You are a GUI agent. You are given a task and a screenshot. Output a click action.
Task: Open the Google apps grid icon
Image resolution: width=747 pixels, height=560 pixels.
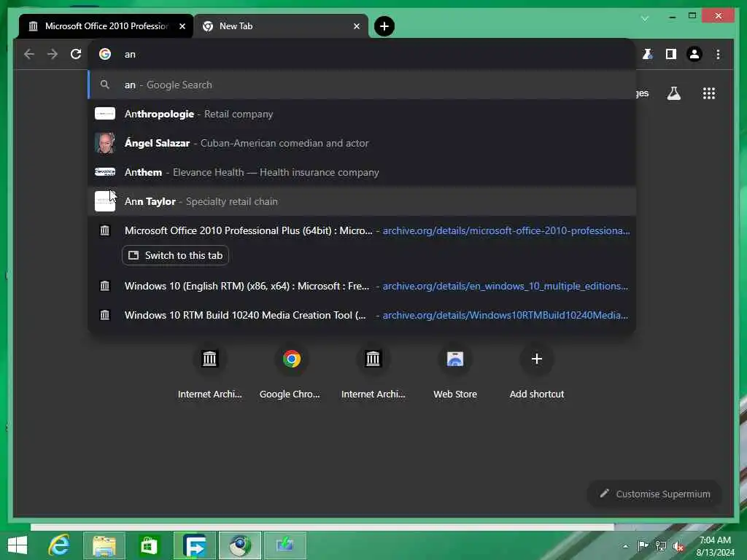point(709,93)
